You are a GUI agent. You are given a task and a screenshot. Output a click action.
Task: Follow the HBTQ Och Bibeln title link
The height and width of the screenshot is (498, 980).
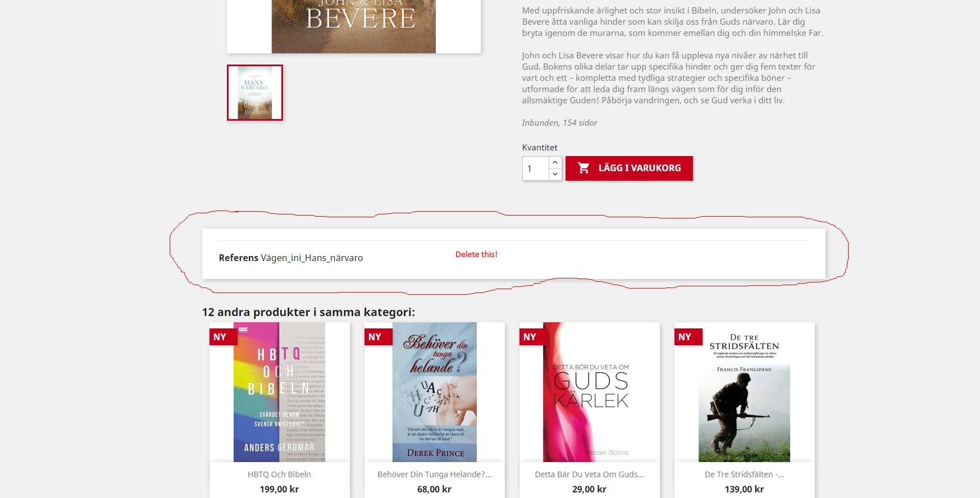pyautogui.click(x=279, y=474)
